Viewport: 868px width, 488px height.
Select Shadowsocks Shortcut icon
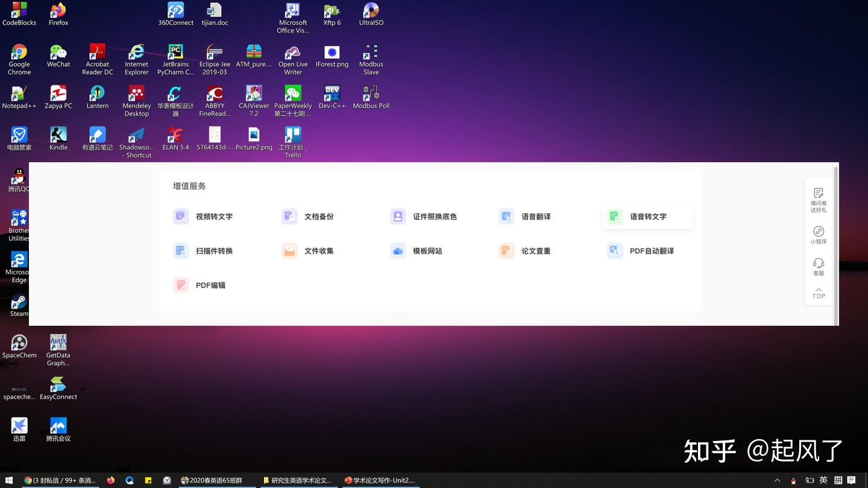(137, 143)
